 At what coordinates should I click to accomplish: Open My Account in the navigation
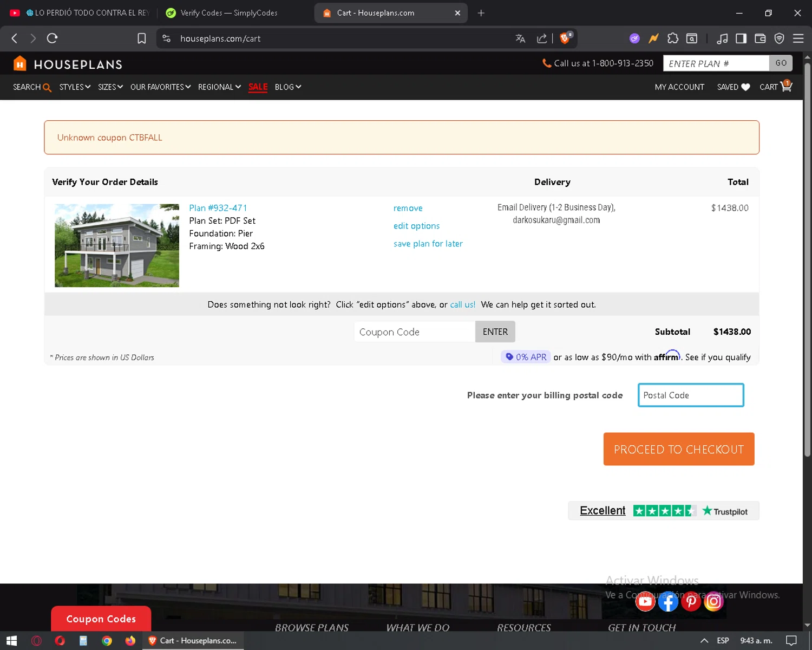pyautogui.click(x=679, y=87)
